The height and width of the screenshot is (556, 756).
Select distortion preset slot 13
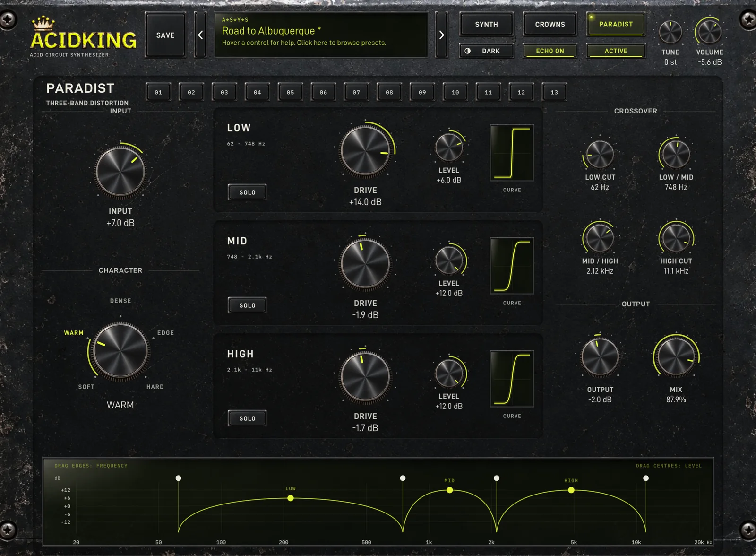click(554, 92)
